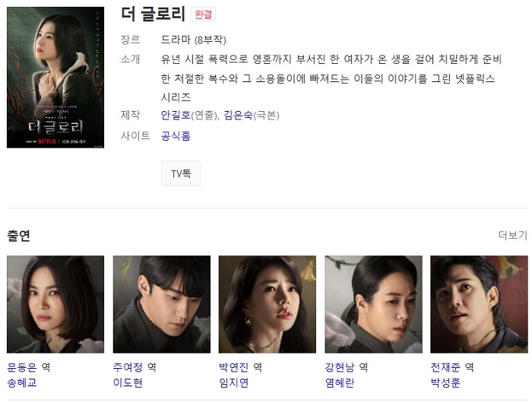
Task: Select 송혜교's cast photo
Action: [55, 304]
